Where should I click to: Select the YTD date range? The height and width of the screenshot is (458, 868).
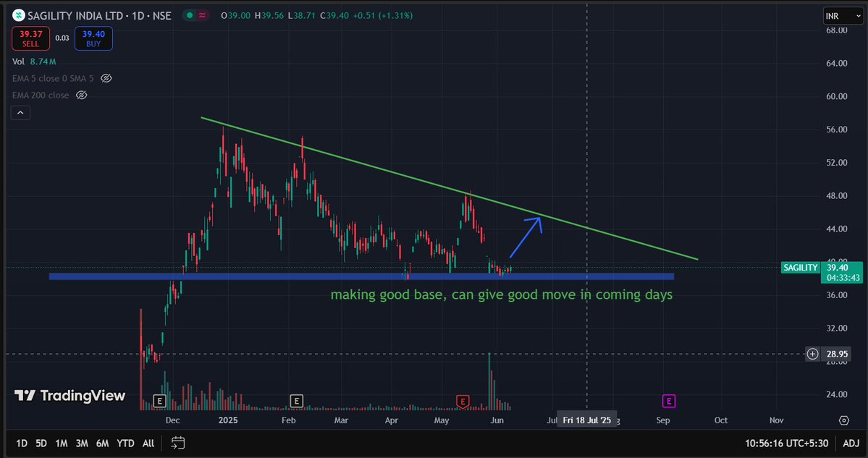[126, 443]
